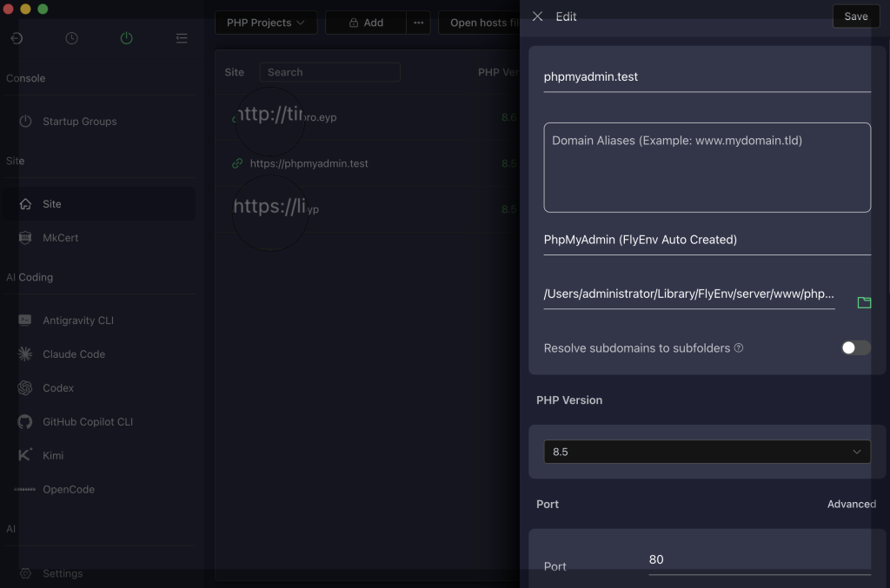This screenshot has width=890, height=588.
Task: Click the green folder browse icon
Action: pos(864,303)
